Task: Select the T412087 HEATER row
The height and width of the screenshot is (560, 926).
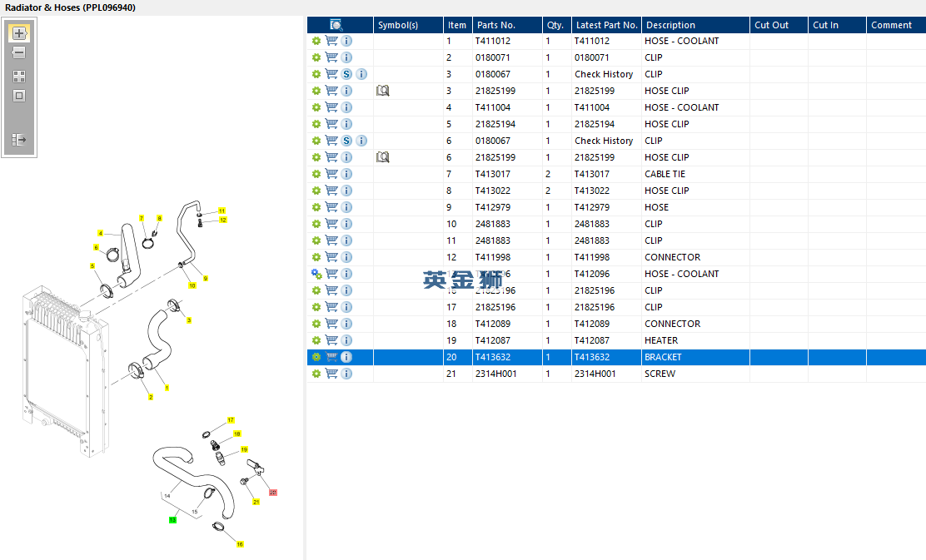Action: point(616,340)
